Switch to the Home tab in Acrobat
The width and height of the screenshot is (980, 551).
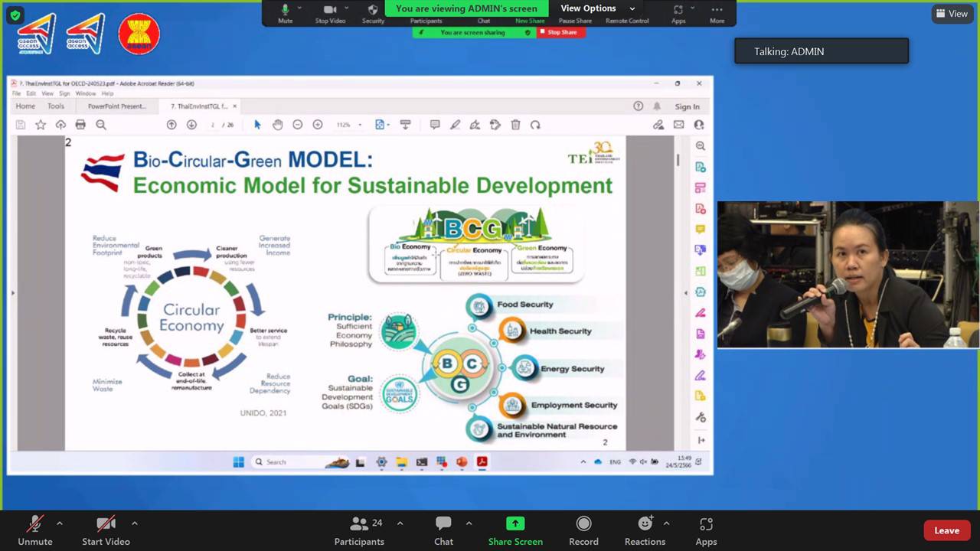pos(25,106)
